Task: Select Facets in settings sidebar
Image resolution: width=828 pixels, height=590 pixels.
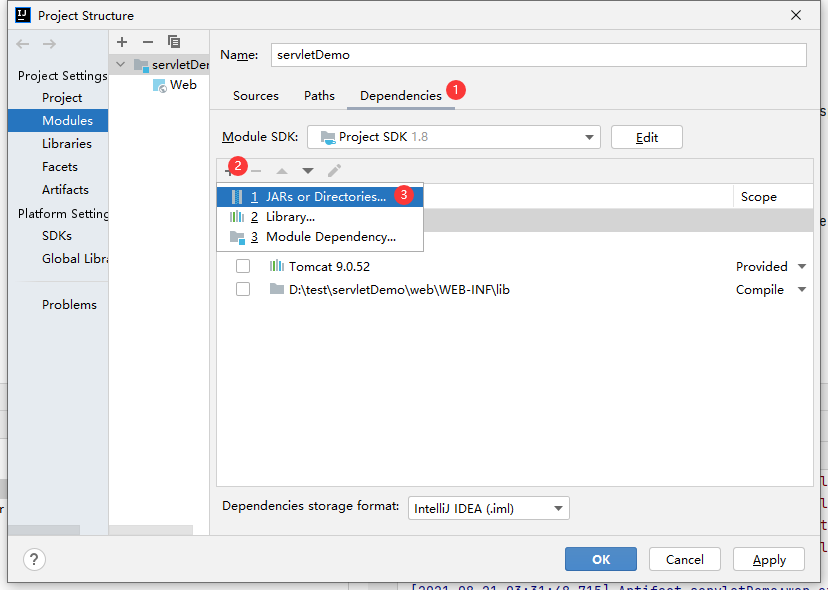Action: (58, 166)
